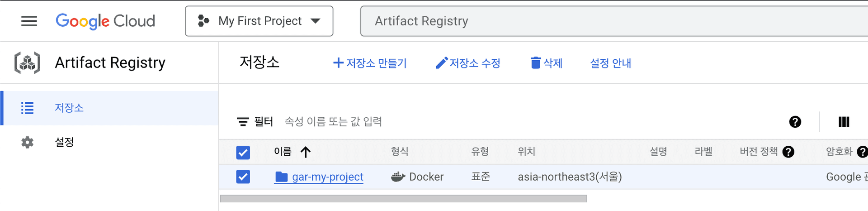Click the filter list icon next to 필터
Screen dimensions: 868x211
(x=243, y=122)
